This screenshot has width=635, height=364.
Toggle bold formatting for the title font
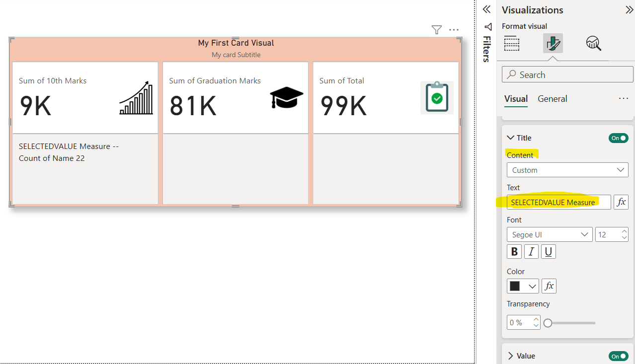(514, 251)
